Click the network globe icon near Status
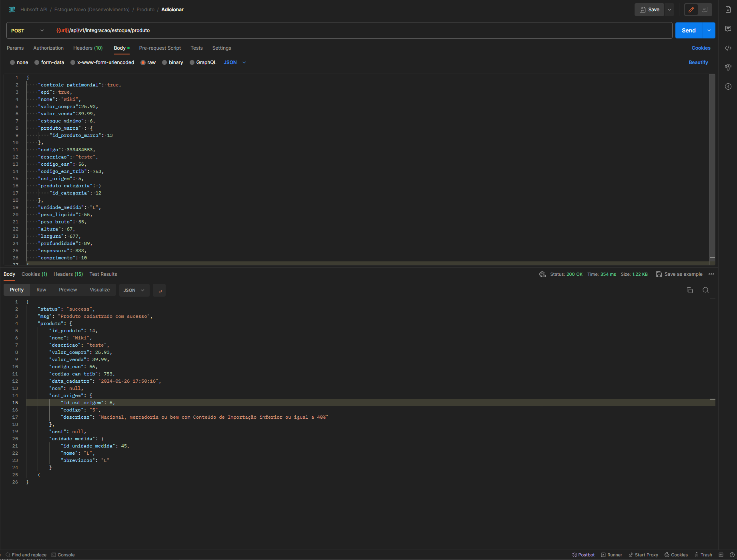This screenshot has height=560, width=737. 543,274
